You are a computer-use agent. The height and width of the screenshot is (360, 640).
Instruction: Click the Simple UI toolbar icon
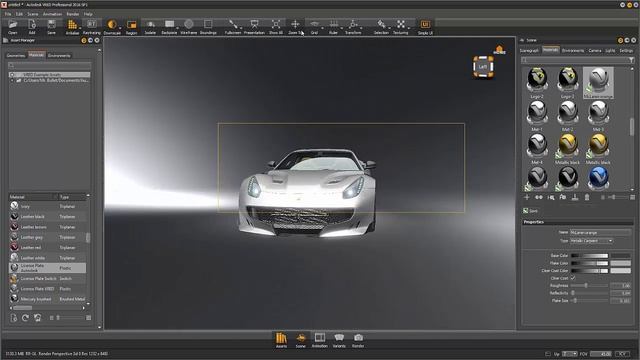[x=425, y=24]
